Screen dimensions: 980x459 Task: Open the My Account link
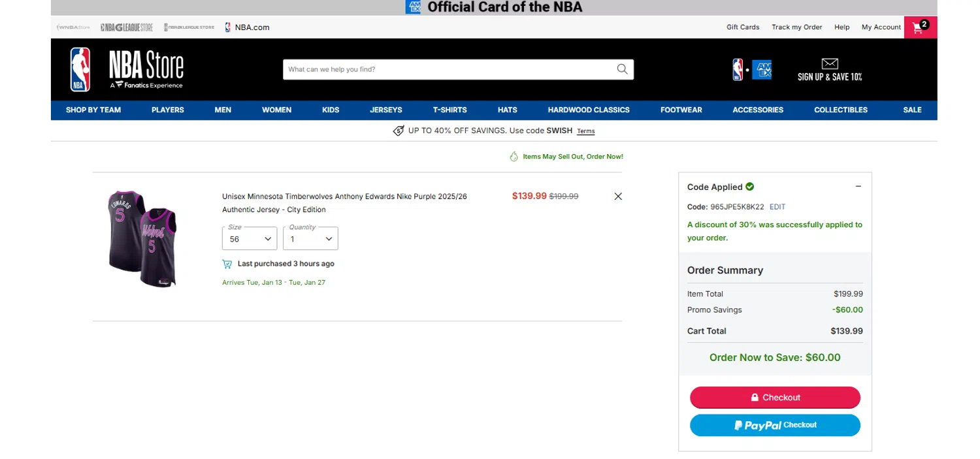[x=881, y=27]
